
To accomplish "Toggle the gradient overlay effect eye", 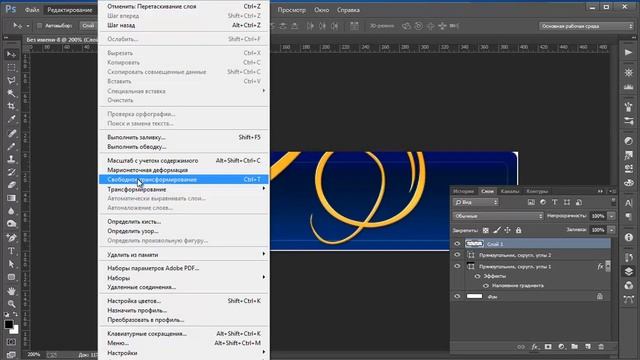I will point(486,286).
